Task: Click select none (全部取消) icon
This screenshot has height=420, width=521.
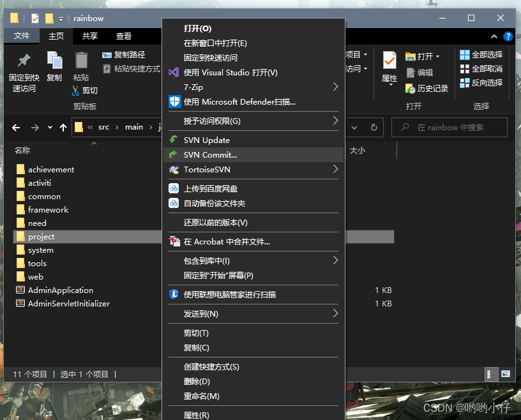Action: (465, 69)
